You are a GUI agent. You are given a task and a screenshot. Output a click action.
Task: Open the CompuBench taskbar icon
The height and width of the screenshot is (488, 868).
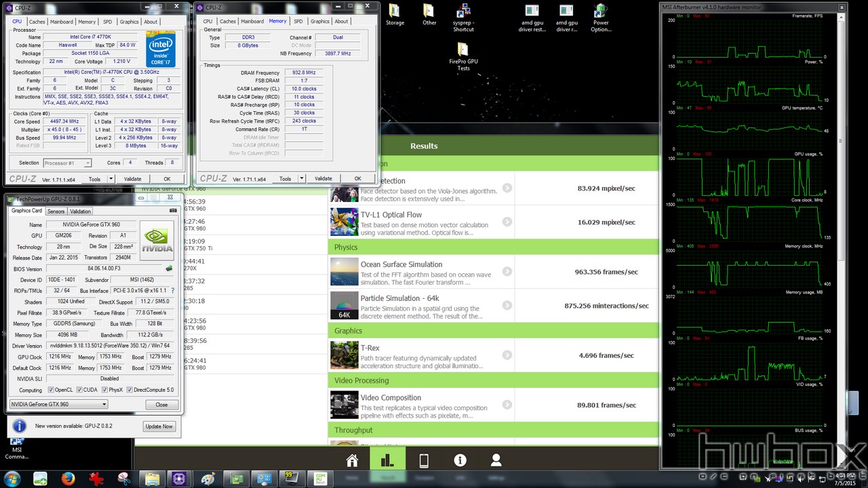pyautogui.click(x=319, y=479)
